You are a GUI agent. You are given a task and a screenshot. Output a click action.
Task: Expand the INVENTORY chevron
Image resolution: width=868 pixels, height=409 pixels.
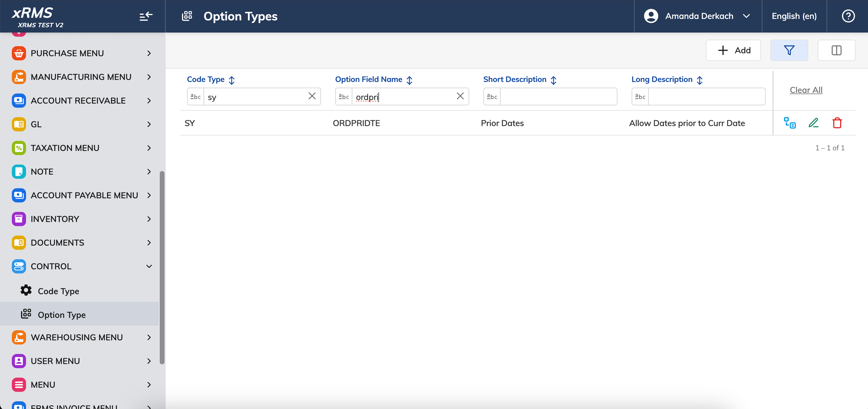click(149, 219)
